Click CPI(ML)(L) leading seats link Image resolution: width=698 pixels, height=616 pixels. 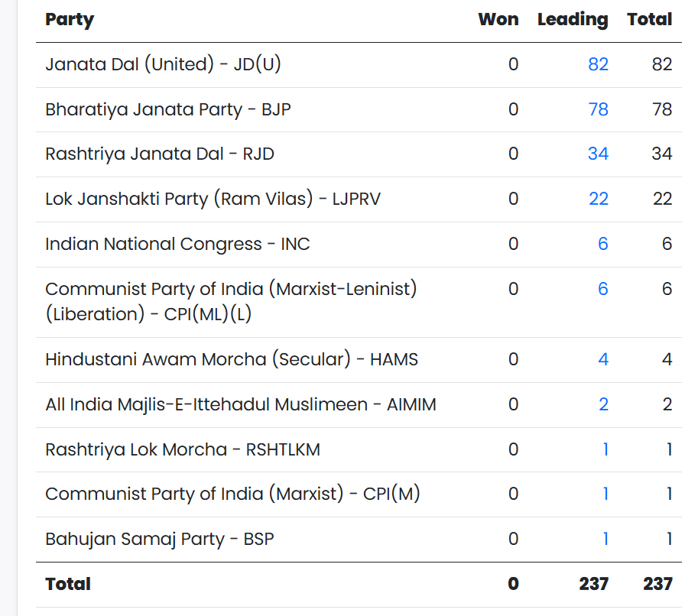[602, 289]
